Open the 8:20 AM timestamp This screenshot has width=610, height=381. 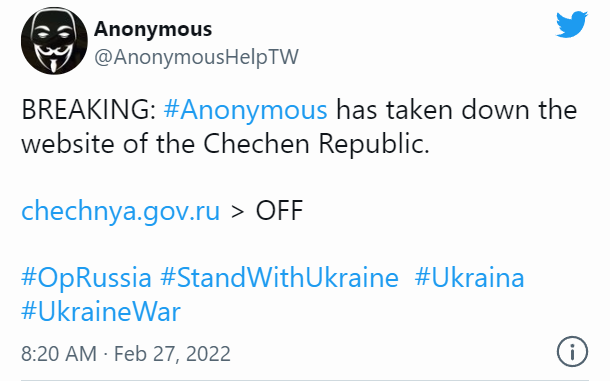(59, 354)
